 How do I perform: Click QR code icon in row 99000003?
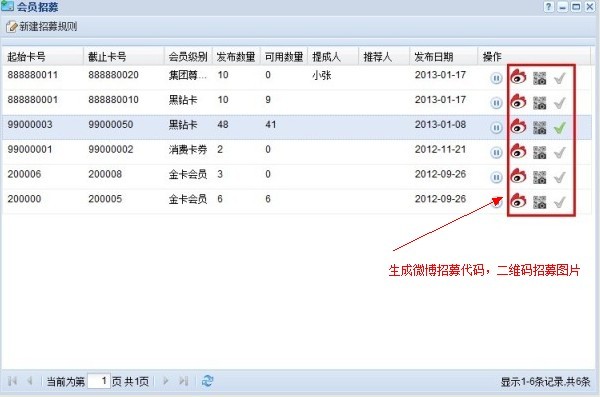coord(540,128)
